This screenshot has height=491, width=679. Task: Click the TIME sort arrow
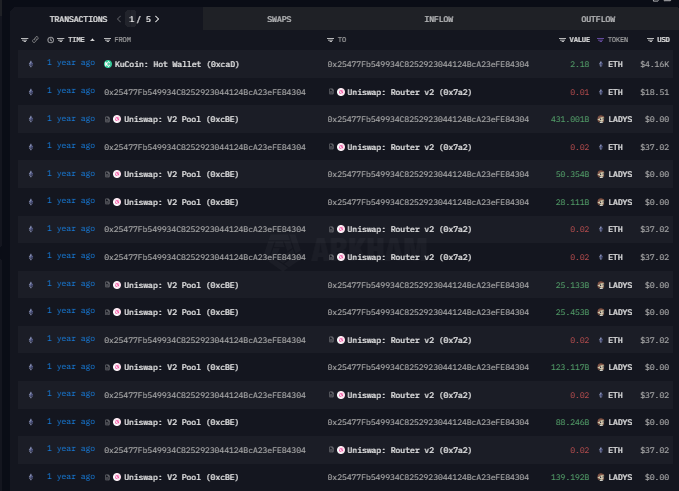(x=92, y=40)
